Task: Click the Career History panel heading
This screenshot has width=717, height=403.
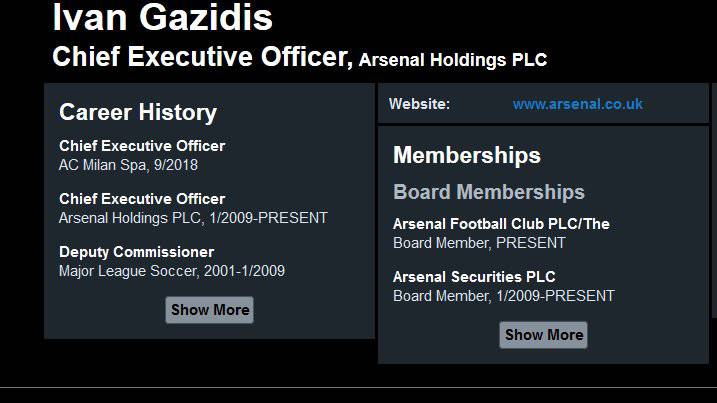Action: pos(138,112)
